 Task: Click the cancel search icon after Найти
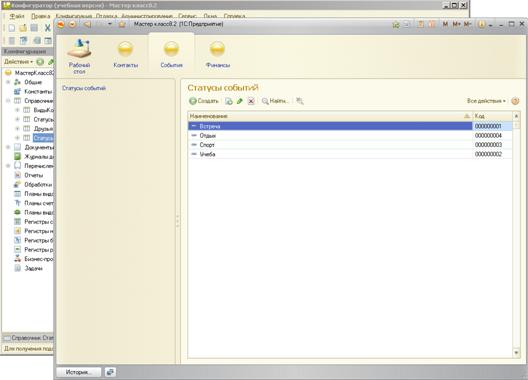(300, 101)
